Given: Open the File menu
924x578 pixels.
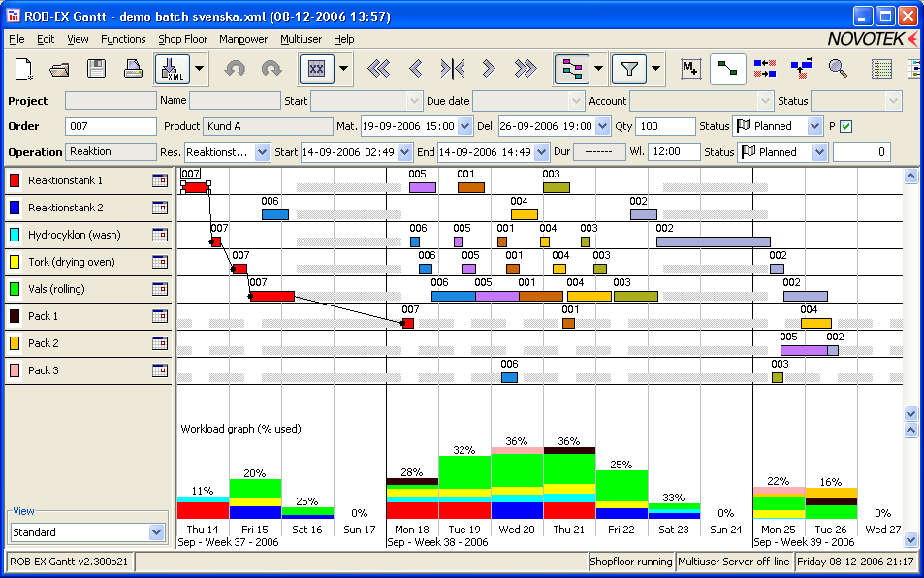Looking at the screenshot, I should coord(16,39).
